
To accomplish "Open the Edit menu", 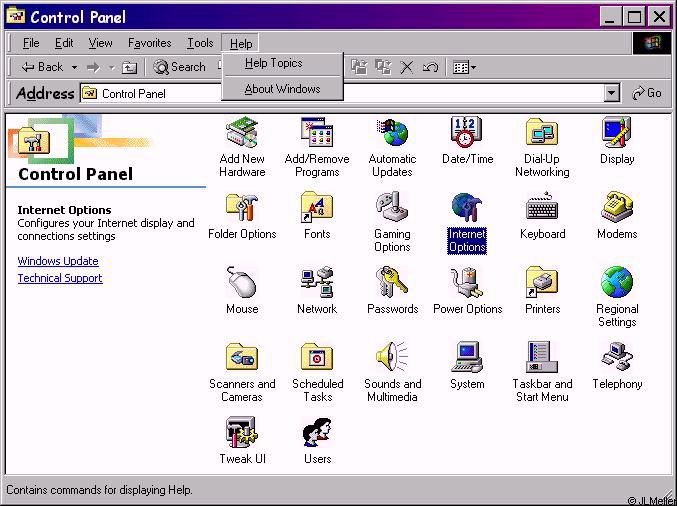I will click(64, 43).
